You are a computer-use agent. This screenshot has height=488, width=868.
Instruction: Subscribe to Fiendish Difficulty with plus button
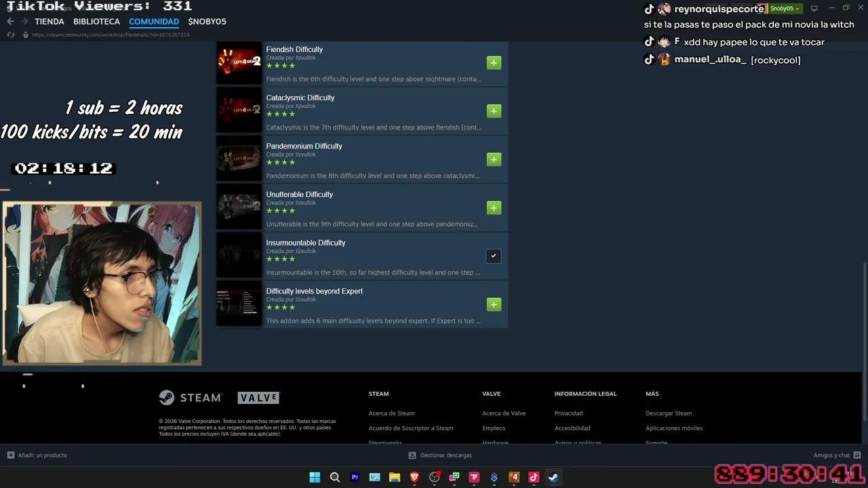494,63
